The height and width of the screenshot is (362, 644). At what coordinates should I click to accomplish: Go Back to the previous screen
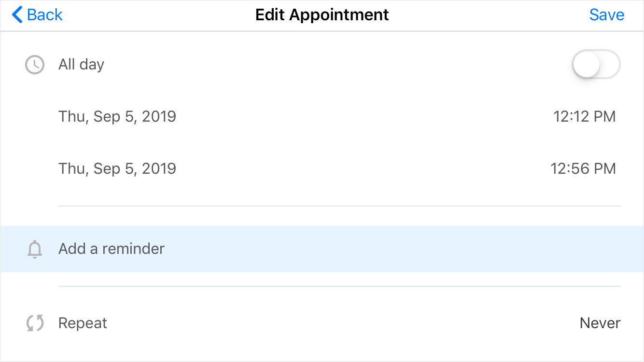point(37,14)
